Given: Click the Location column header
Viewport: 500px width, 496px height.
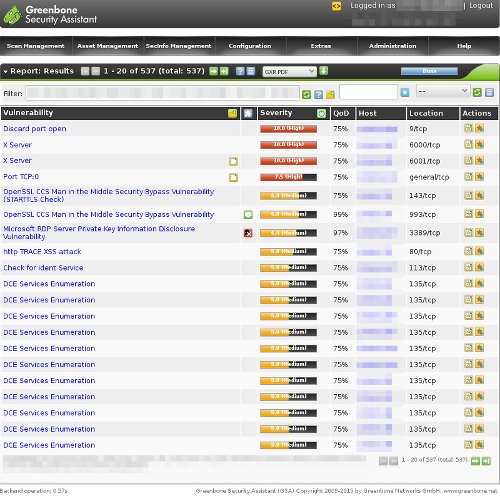Looking at the screenshot, I should point(426,113).
